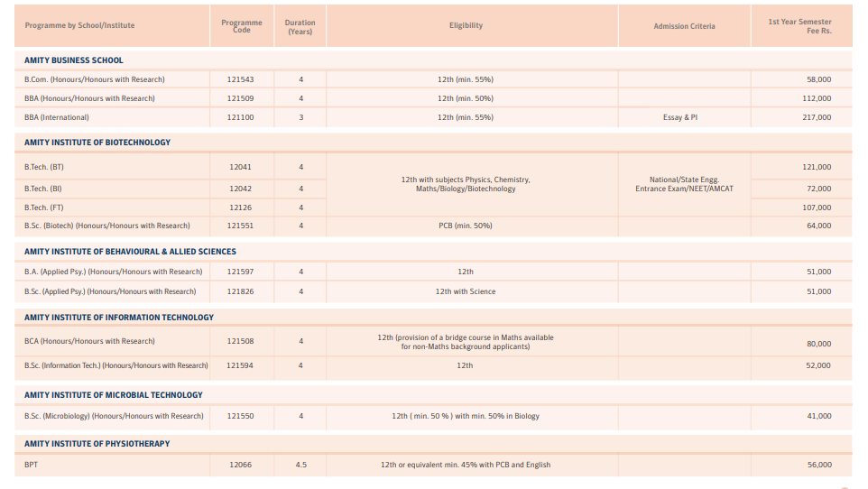Click programme code 121550
This screenshot has height=489, width=868.
click(x=240, y=417)
